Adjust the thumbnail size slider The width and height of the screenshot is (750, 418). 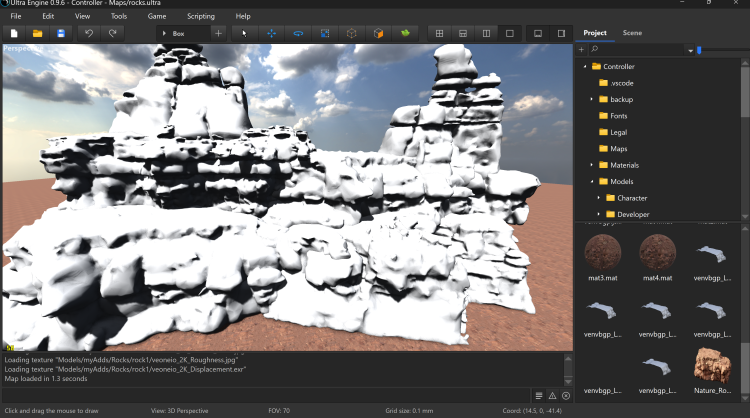click(699, 49)
